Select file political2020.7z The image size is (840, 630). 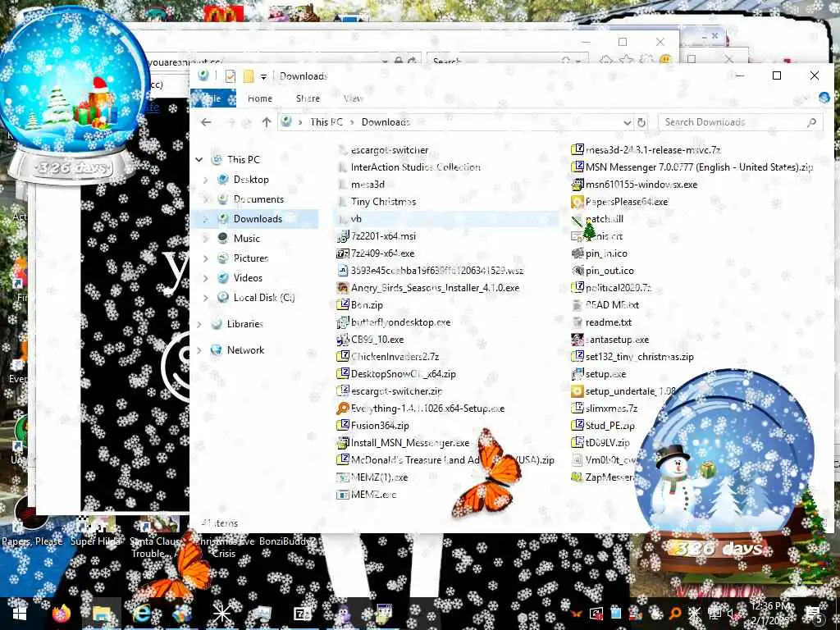click(x=619, y=288)
